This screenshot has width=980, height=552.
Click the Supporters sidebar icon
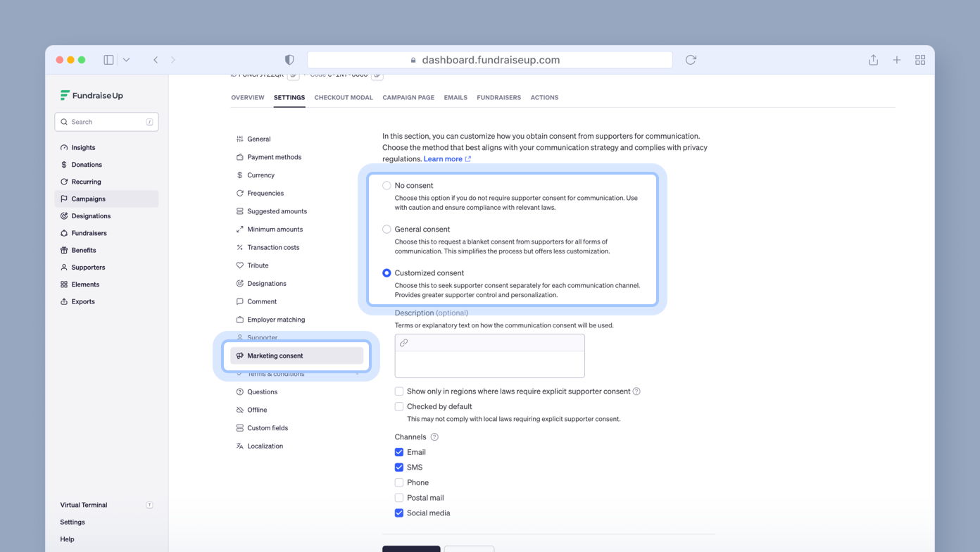tap(87, 267)
